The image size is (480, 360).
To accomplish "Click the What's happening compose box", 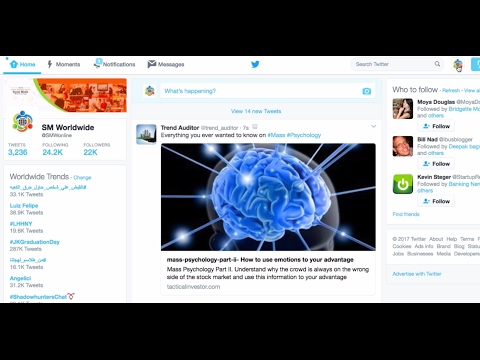I will [268, 91].
